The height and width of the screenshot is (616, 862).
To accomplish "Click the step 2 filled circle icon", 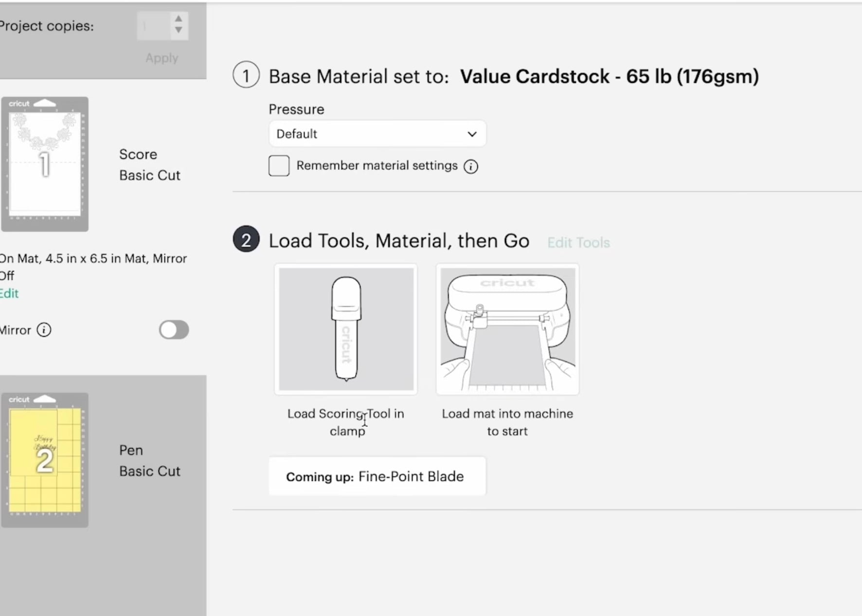I will coord(246,240).
